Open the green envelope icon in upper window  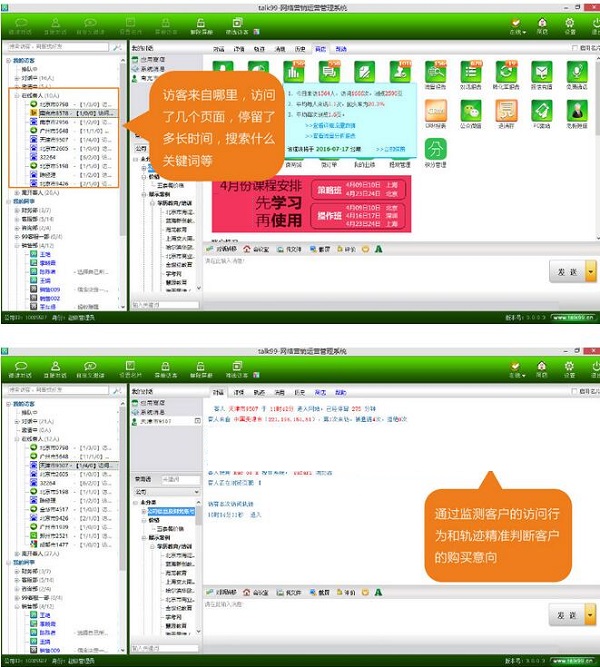541,71
